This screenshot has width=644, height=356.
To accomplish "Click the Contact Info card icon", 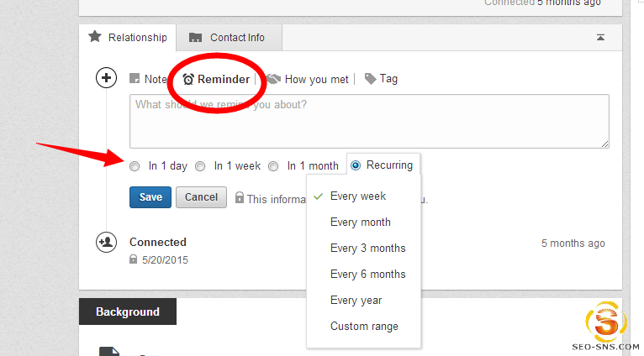I will [x=196, y=38].
